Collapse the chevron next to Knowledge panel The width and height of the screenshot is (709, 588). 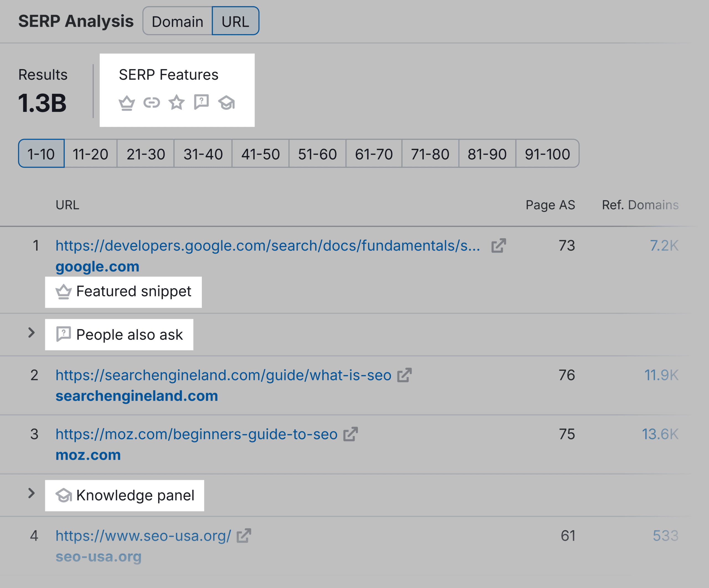(x=32, y=494)
